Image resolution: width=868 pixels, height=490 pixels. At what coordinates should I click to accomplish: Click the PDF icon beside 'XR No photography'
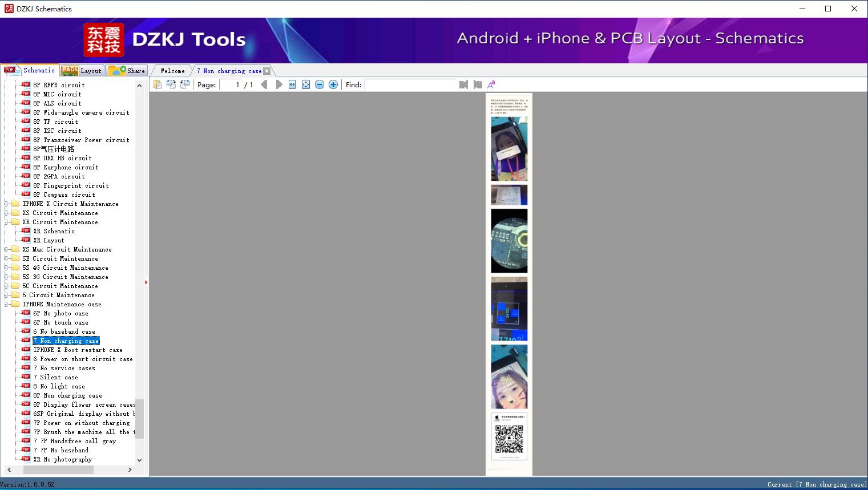tap(26, 459)
